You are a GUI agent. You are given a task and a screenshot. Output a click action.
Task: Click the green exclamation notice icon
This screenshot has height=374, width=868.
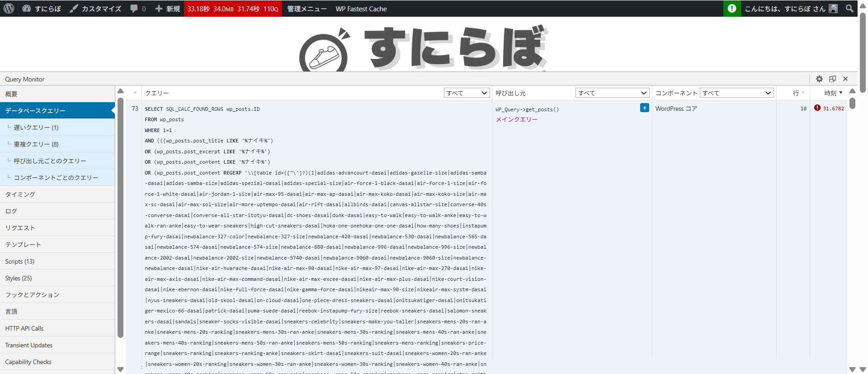(732, 9)
